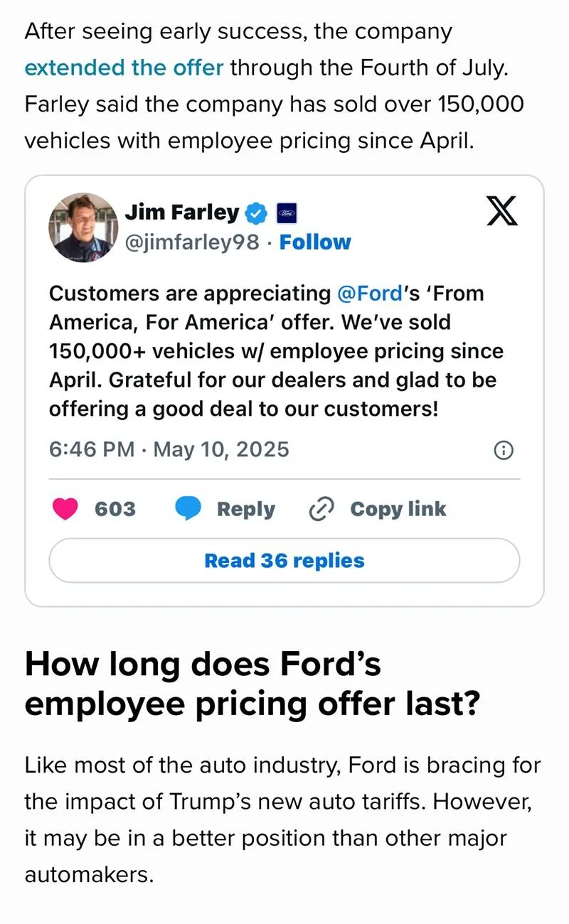The width and height of the screenshot is (569, 924).
Task: Click the blue verified badge
Action: (256, 213)
